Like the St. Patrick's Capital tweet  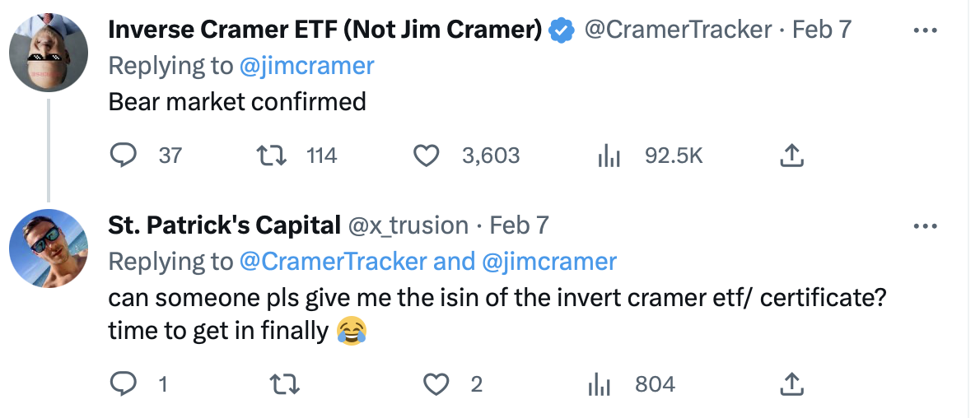click(436, 383)
